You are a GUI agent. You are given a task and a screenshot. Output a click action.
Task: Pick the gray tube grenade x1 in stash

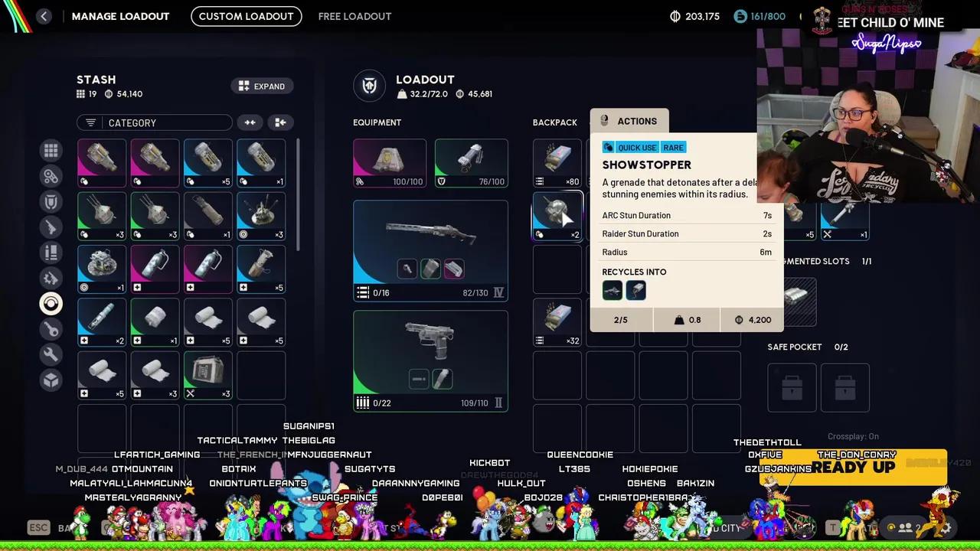tap(207, 216)
